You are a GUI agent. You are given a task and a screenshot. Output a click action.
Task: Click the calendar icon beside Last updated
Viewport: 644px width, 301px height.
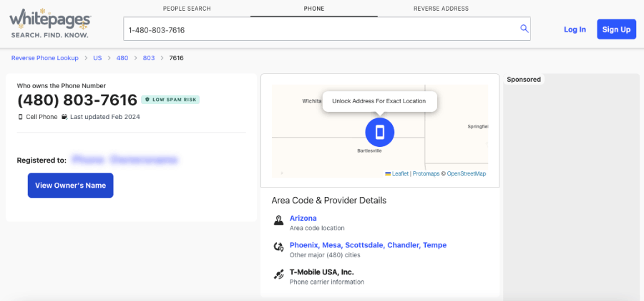pyautogui.click(x=64, y=117)
